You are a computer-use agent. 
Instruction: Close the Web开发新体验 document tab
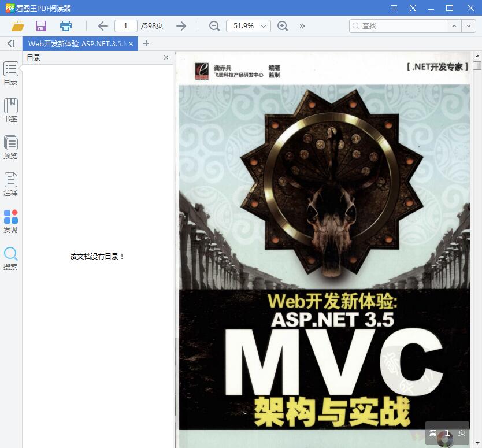click(131, 44)
